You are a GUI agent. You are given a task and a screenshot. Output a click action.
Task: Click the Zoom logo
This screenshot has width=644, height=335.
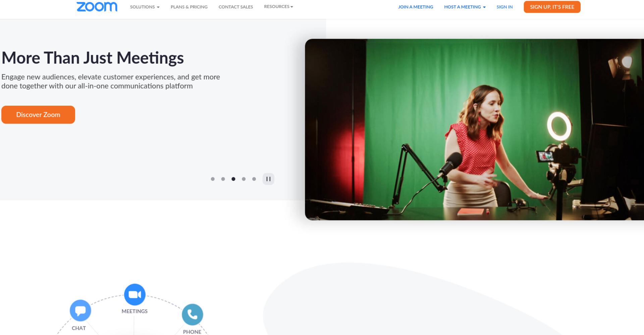click(97, 7)
